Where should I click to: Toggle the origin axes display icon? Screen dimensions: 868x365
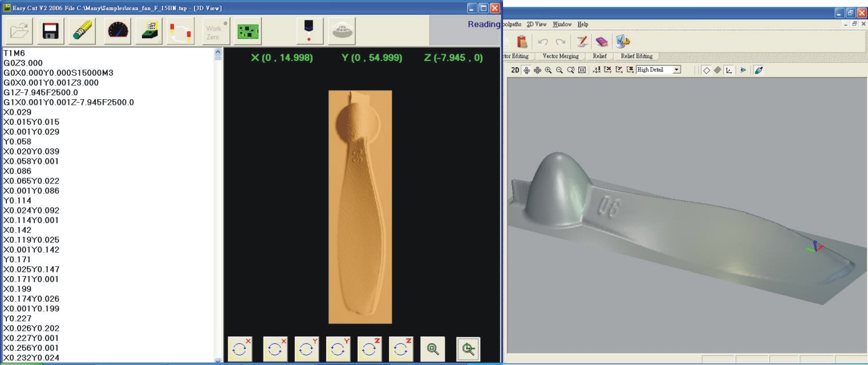tap(729, 70)
